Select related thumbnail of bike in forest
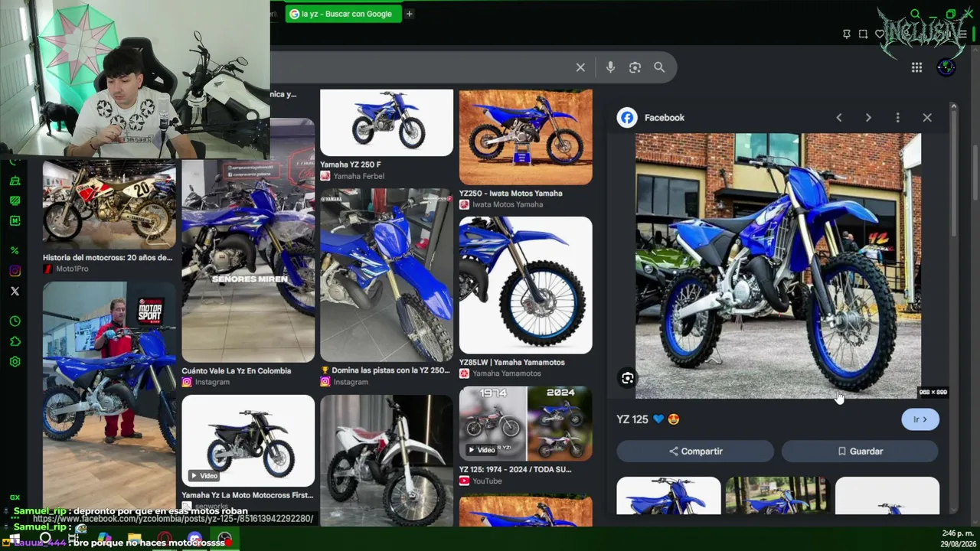 [x=777, y=496]
